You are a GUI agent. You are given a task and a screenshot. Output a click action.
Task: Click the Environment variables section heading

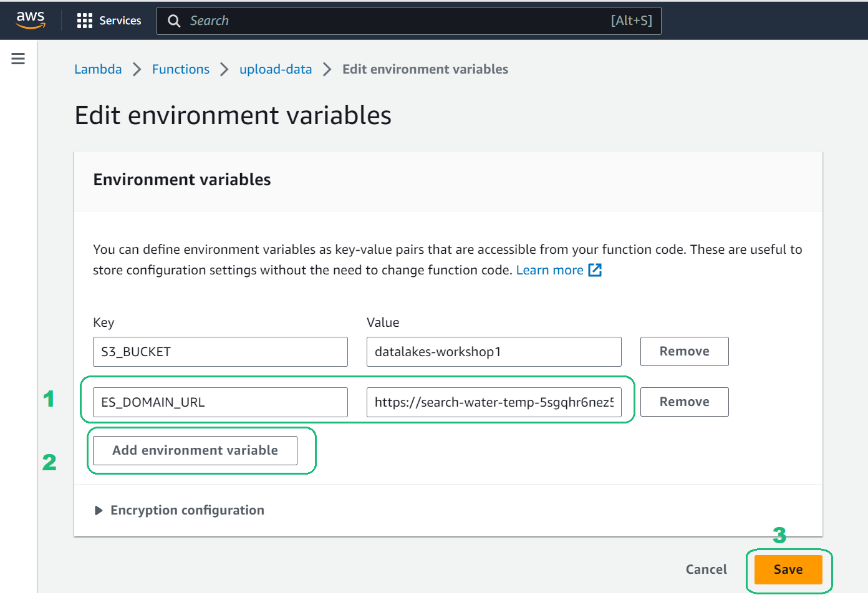[x=182, y=180]
